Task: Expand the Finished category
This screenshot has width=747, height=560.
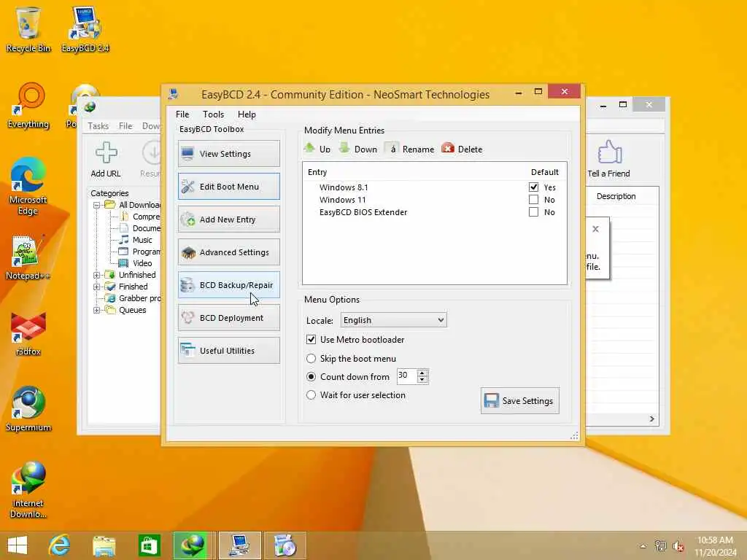Action: (96, 287)
